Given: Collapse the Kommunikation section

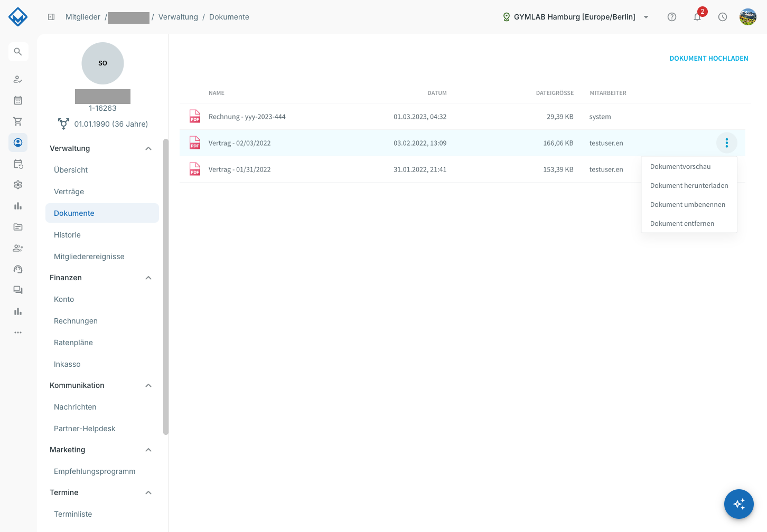Looking at the screenshot, I should coord(148,385).
